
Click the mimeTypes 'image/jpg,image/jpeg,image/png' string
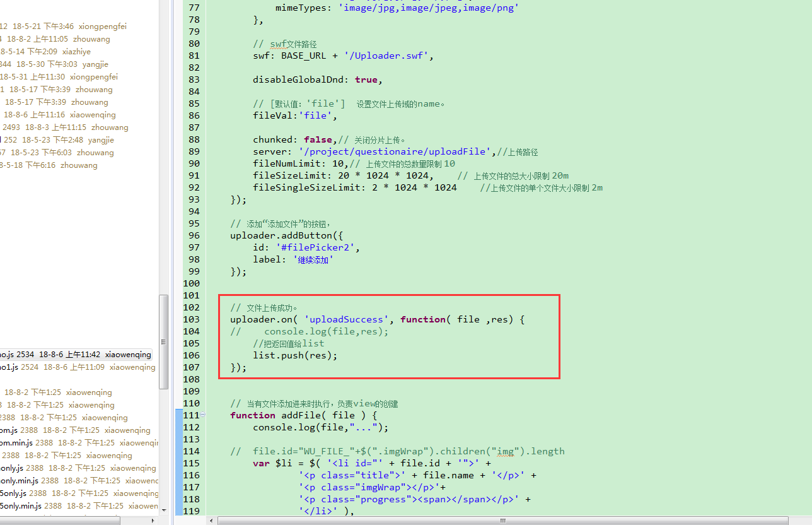coord(429,8)
